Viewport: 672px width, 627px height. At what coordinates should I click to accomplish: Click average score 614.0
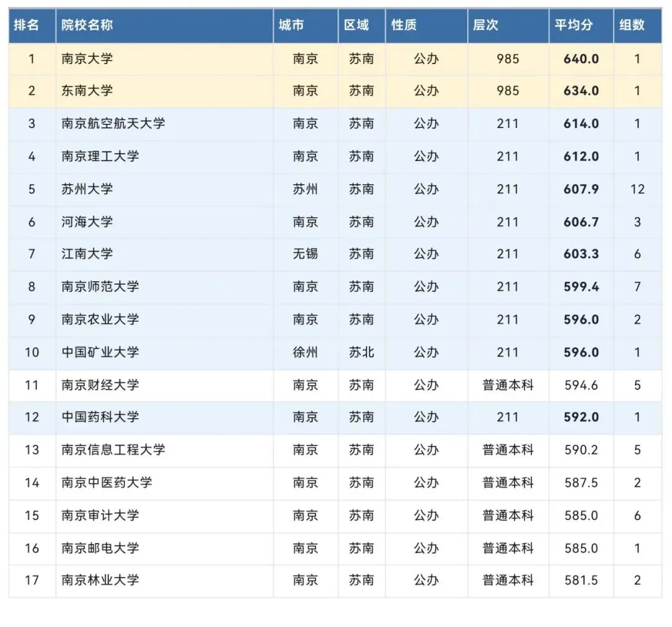click(x=581, y=124)
